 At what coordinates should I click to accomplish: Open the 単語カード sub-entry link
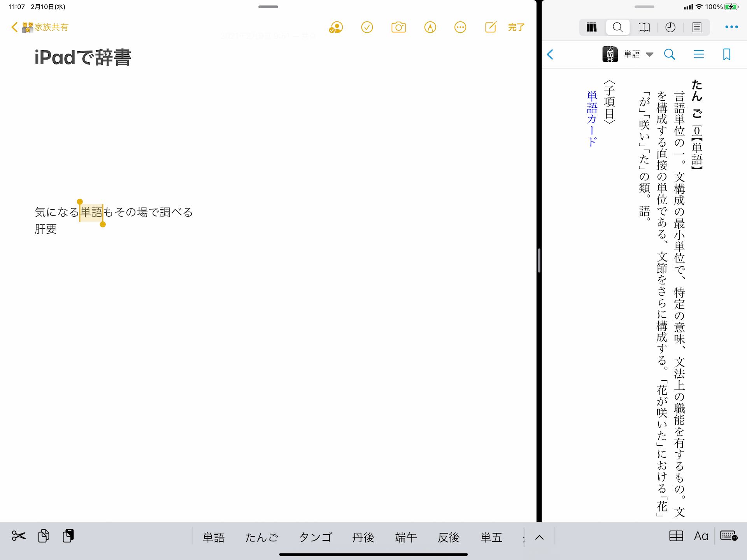[x=592, y=119]
